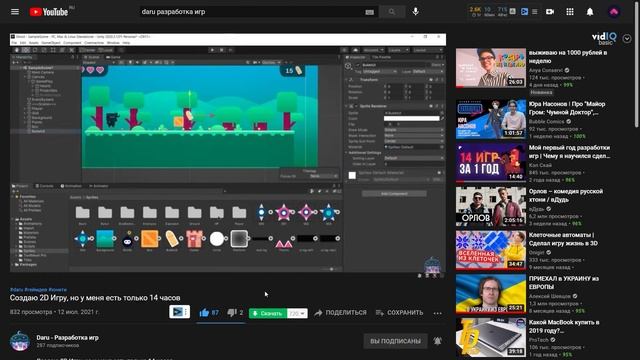The height and width of the screenshot is (360, 640).
Task: Open the Daru channel avatar
Action: (x=20, y=341)
